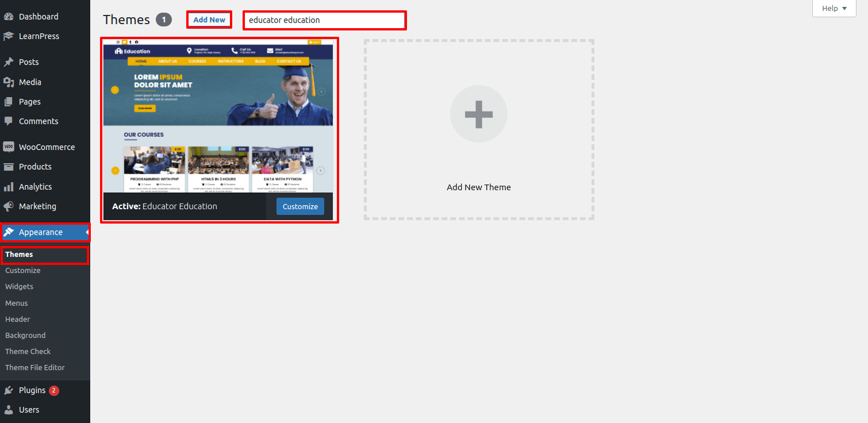The height and width of the screenshot is (423, 868).
Task: Open the Themes submenu item
Action: 19,255
